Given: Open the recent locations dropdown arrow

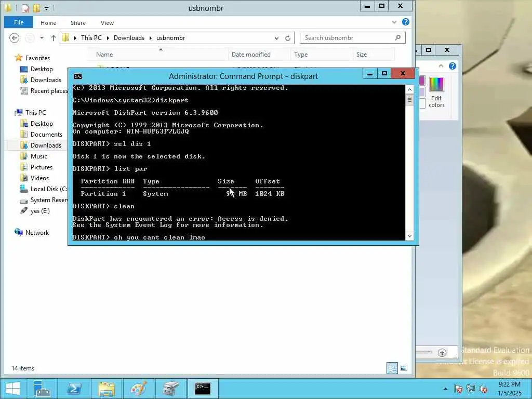Looking at the screenshot, I should [42, 38].
